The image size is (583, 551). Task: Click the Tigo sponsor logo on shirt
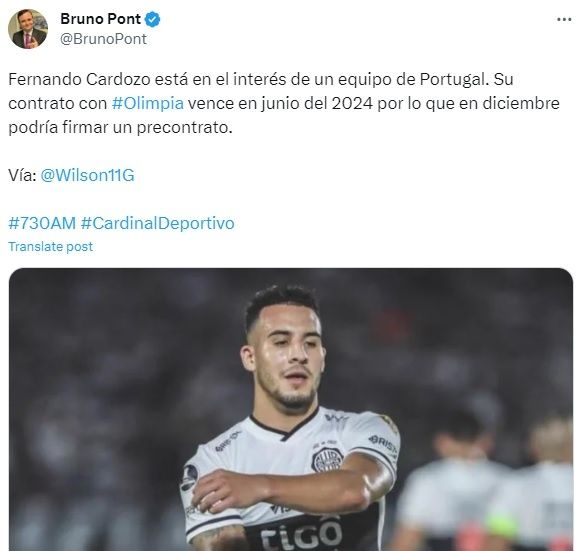[301, 534]
